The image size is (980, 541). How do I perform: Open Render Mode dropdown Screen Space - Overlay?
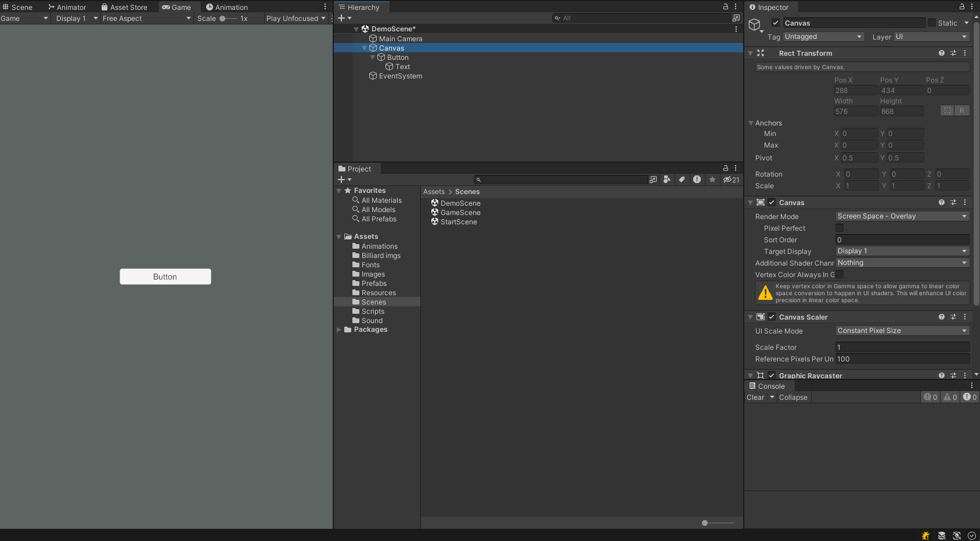coord(903,216)
